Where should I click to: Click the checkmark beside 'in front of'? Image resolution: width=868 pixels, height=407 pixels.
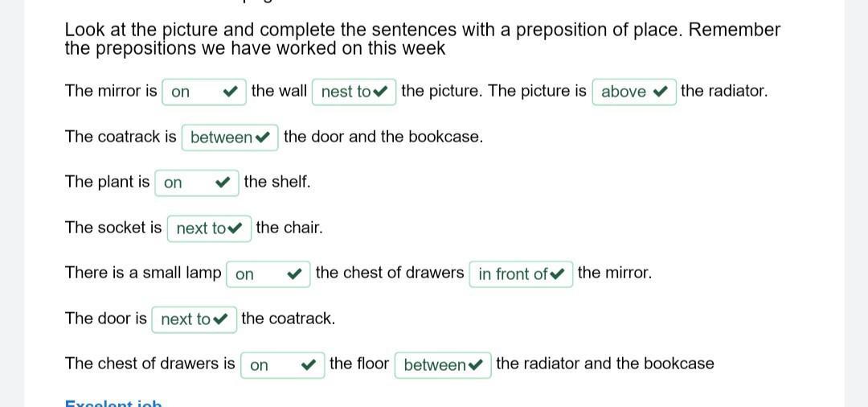558,274
